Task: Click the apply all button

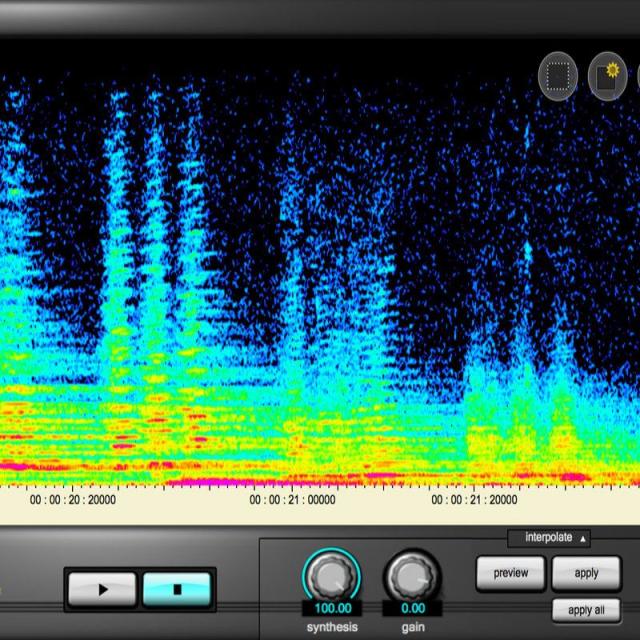Action: (x=586, y=610)
